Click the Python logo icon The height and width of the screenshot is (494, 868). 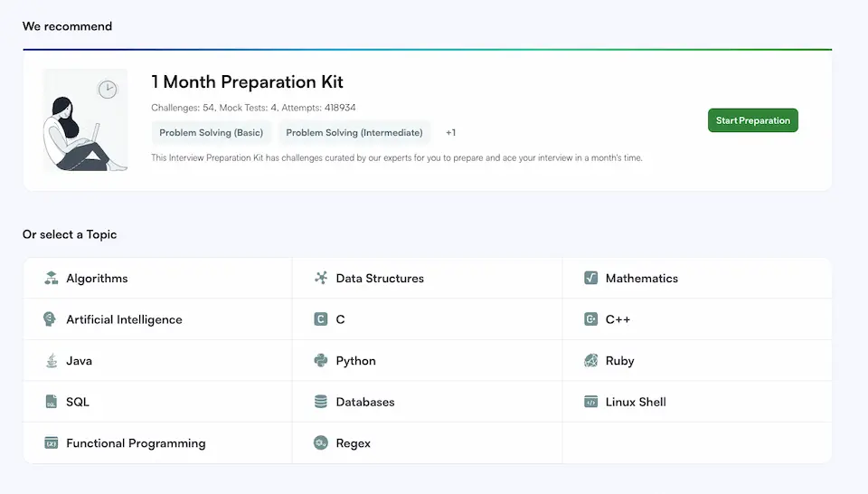(321, 360)
